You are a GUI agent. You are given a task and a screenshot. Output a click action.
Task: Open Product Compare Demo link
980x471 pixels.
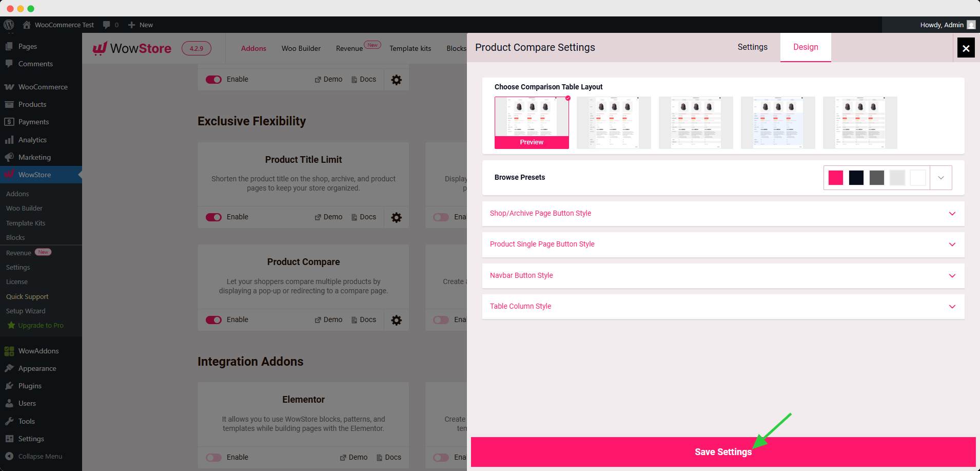coord(328,320)
